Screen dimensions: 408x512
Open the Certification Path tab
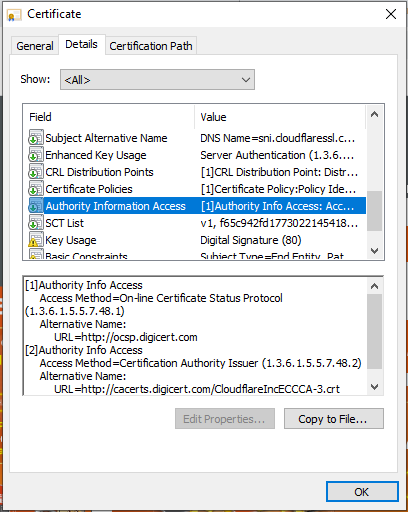coord(151,46)
